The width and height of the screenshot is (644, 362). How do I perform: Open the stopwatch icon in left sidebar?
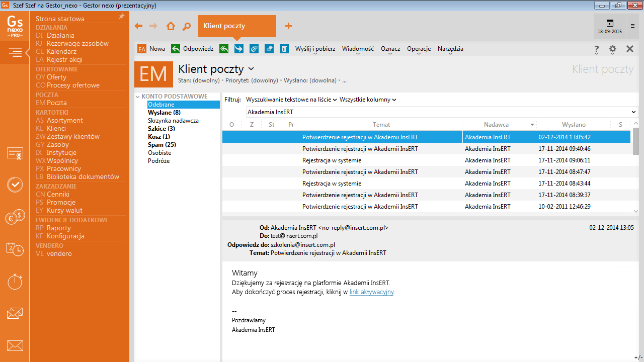tap(15, 282)
